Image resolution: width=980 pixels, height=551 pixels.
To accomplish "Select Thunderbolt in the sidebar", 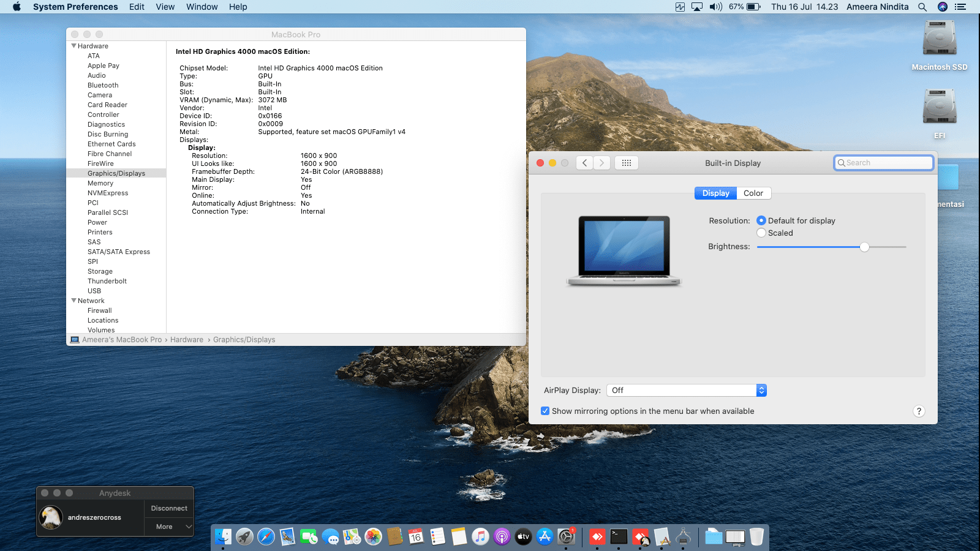I will coord(107,281).
